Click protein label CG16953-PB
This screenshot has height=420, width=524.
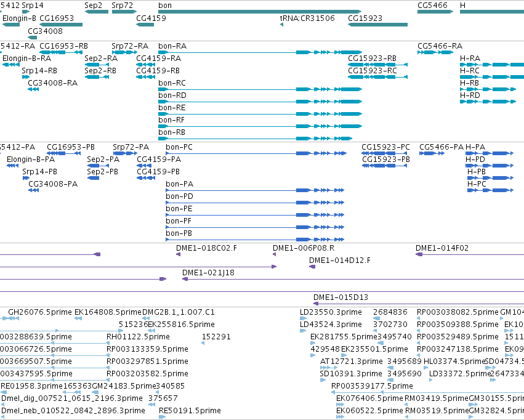[x=71, y=147]
